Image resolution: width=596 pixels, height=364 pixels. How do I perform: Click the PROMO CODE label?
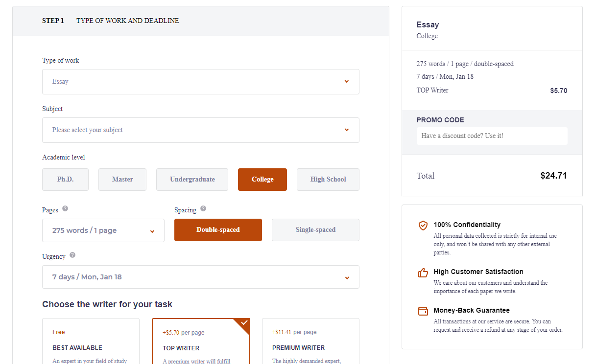[440, 120]
